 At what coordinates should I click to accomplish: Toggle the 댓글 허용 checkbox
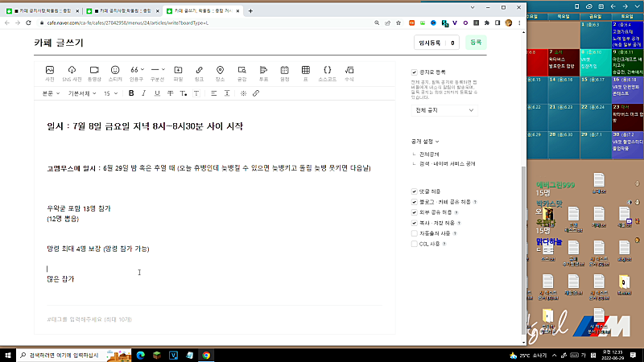[x=415, y=191]
